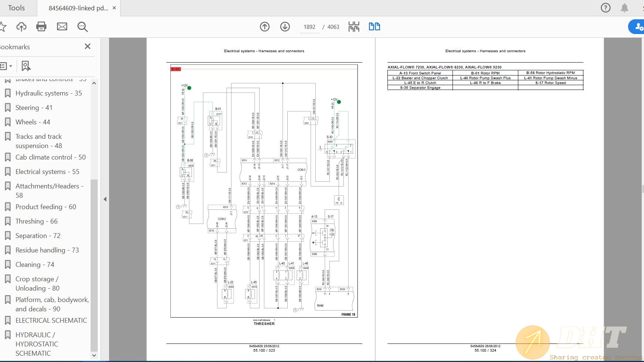Click the fit page scrolling icon
Image resolution: width=644 pixels, height=362 pixels.
(x=354, y=27)
